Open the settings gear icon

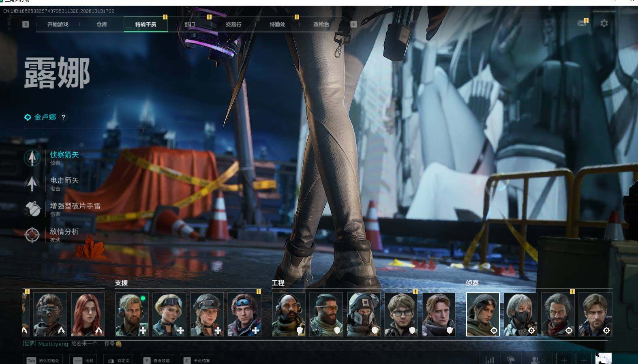(604, 23)
